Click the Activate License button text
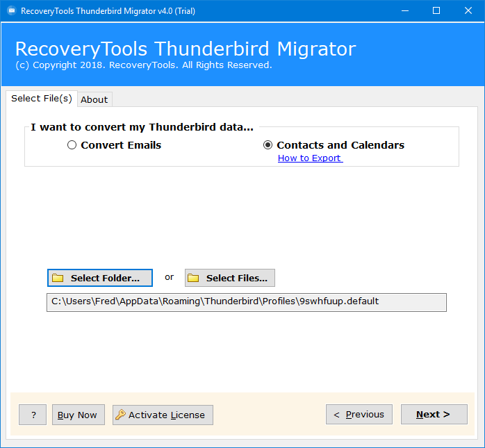485x448 pixels. 167,415
